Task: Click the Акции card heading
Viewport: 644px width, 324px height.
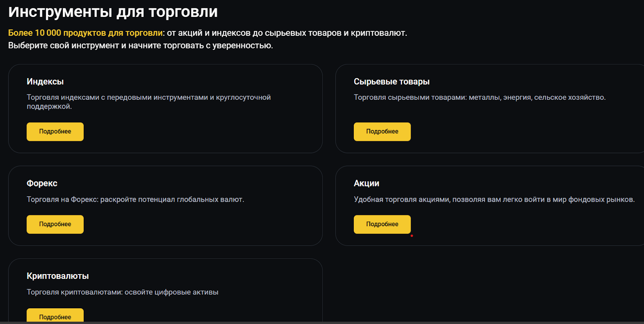Action: (x=366, y=183)
